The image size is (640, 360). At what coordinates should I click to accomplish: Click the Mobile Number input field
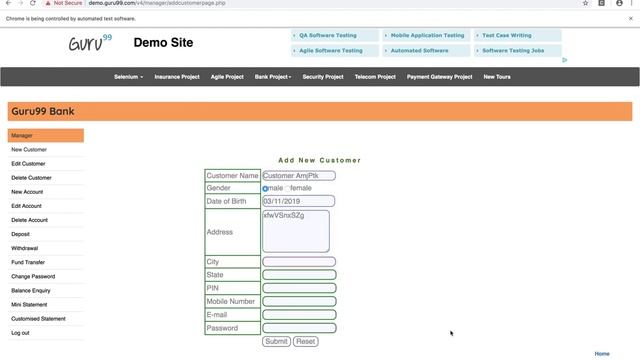pyautogui.click(x=299, y=301)
